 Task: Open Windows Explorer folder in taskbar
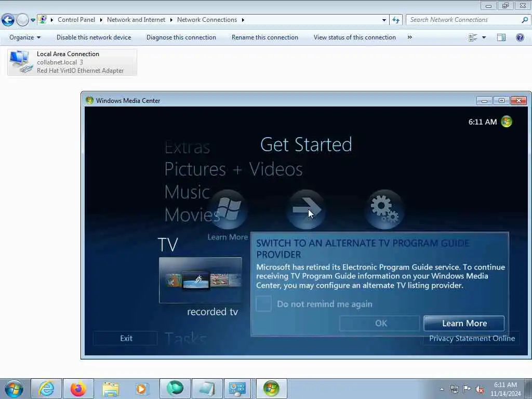pos(111,389)
